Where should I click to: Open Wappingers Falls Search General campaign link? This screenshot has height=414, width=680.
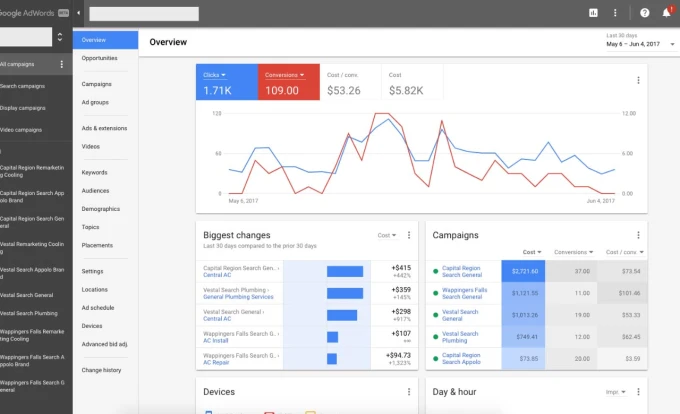pyautogui.click(x=462, y=293)
